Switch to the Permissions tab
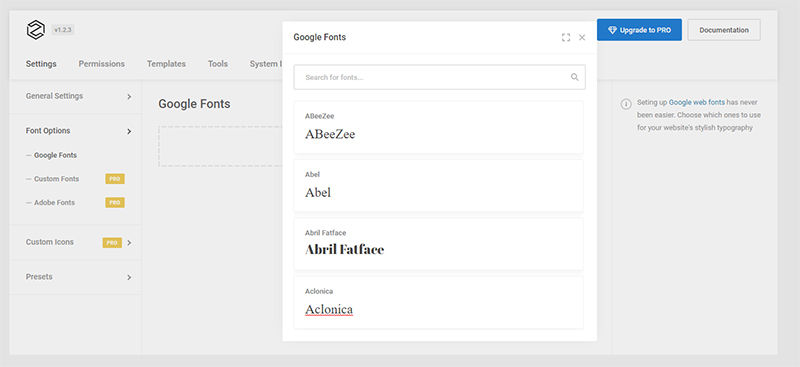 tap(102, 64)
